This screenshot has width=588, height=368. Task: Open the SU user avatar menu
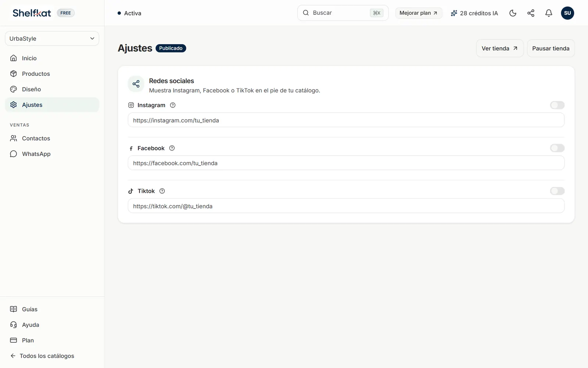(567, 13)
